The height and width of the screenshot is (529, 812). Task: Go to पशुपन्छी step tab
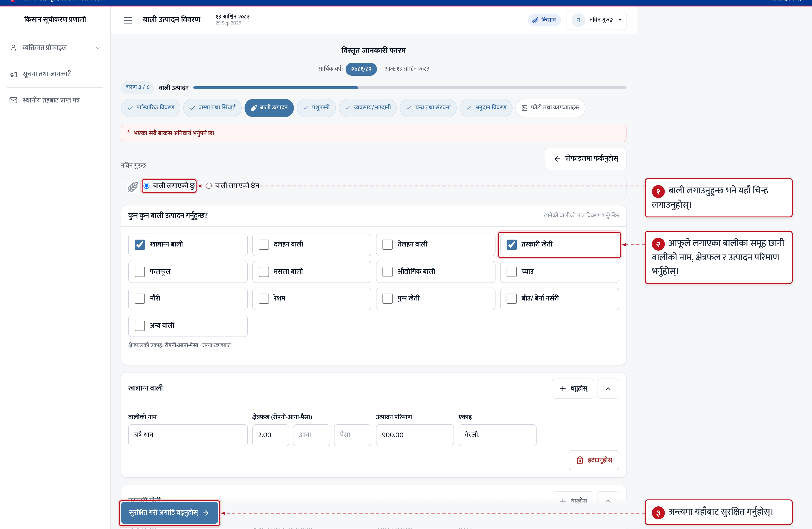click(316, 108)
